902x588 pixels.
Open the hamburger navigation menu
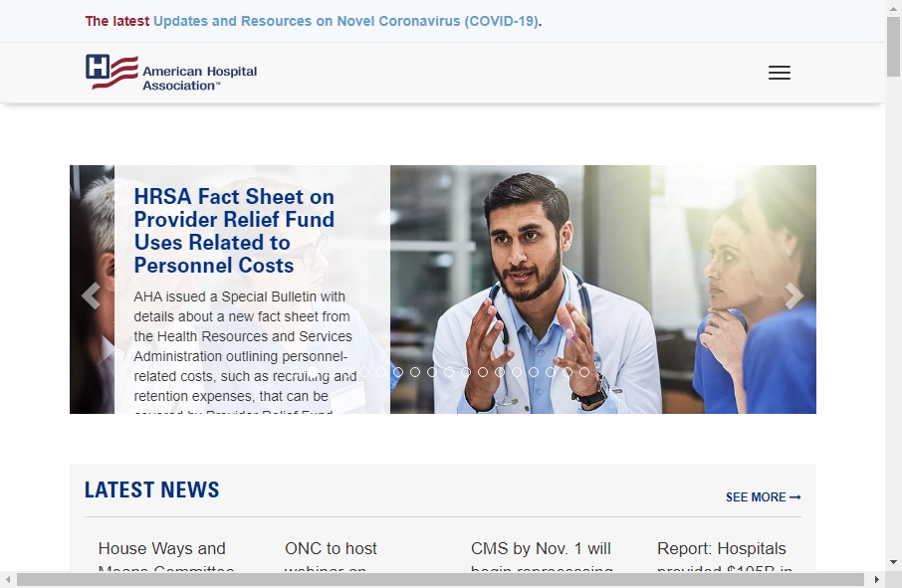pyautogui.click(x=779, y=73)
